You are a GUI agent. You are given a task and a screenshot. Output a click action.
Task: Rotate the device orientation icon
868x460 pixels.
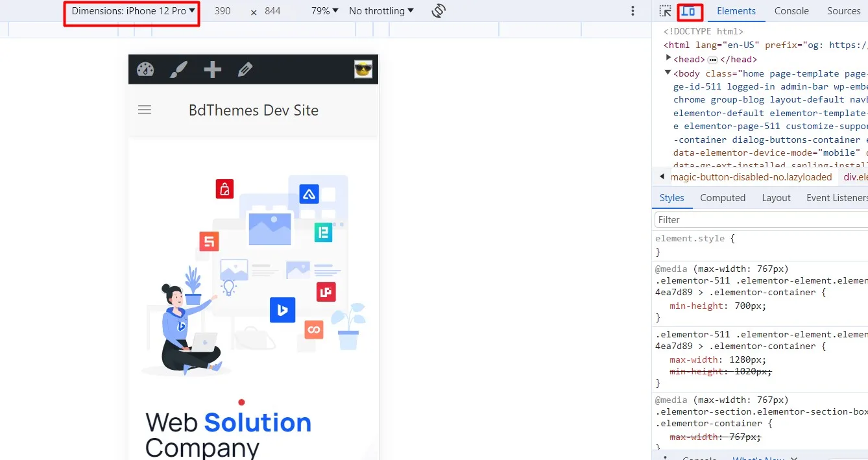point(439,11)
